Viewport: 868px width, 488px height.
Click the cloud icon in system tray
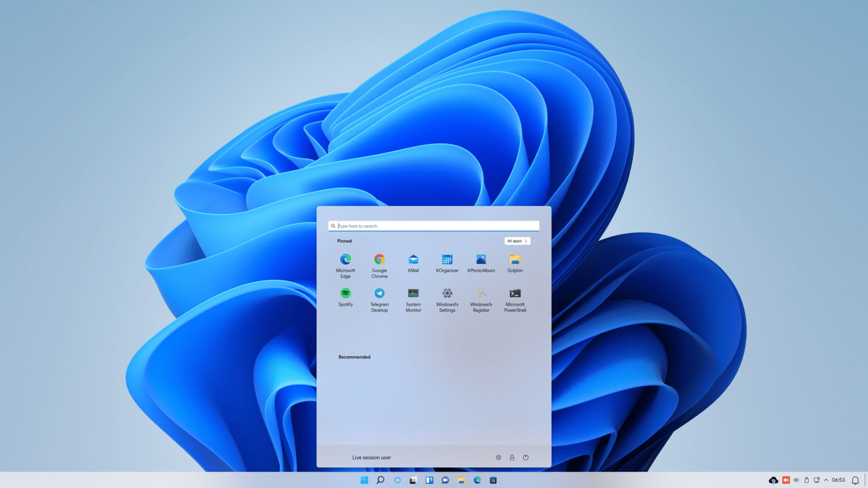(x=773, y=480)
